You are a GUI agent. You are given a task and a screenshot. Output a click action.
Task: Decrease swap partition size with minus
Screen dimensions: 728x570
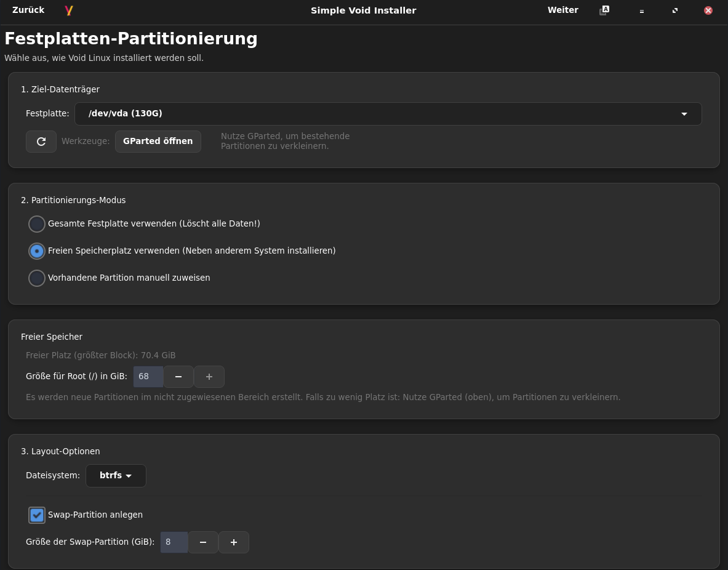[x=203, y=542]
